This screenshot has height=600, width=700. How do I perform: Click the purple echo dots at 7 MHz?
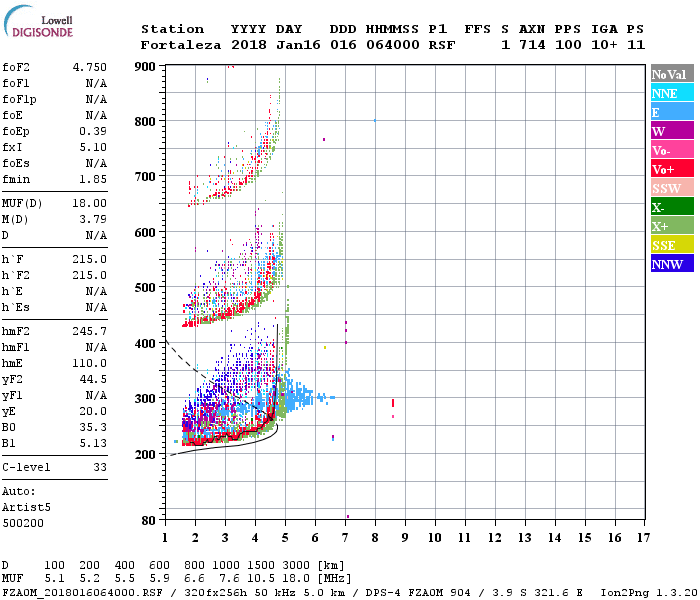pos(346,332)
